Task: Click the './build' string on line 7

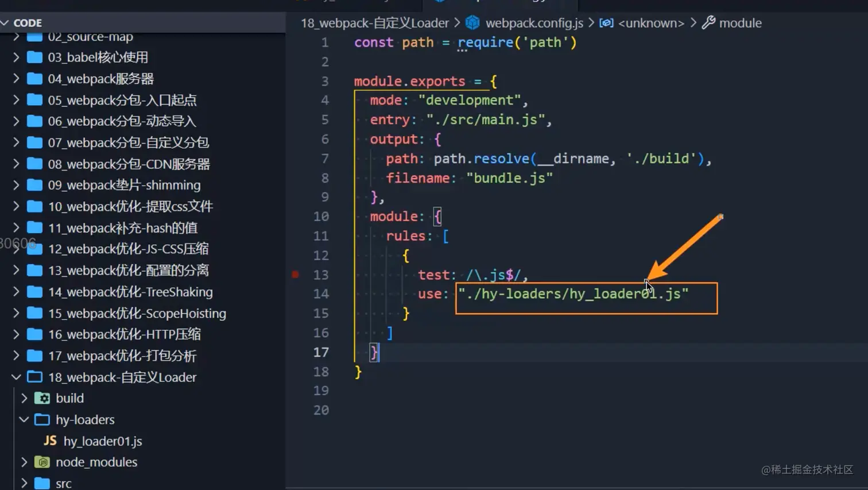Action: [662, 159]
